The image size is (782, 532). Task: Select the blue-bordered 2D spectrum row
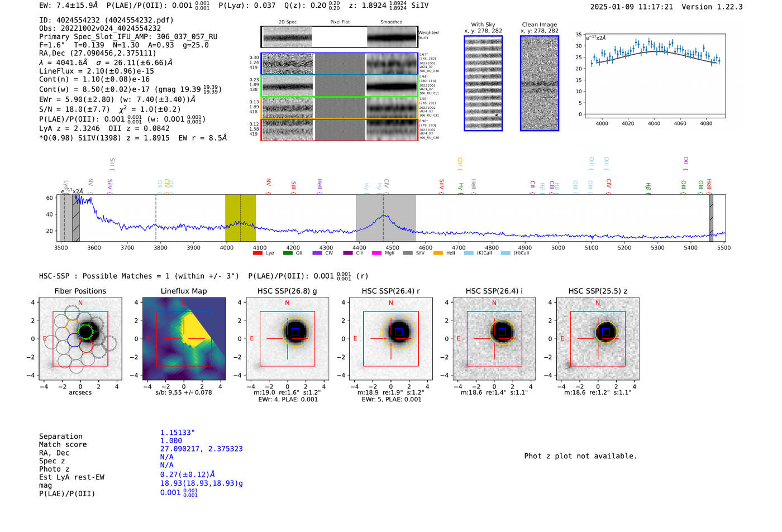340,64
